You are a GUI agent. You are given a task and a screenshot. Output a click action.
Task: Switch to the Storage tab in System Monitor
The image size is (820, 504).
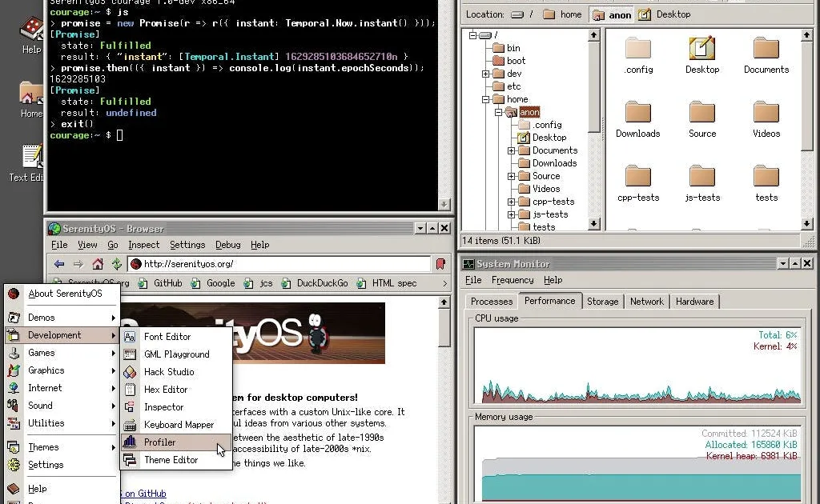pyautogui.click(x=602, y=302)
